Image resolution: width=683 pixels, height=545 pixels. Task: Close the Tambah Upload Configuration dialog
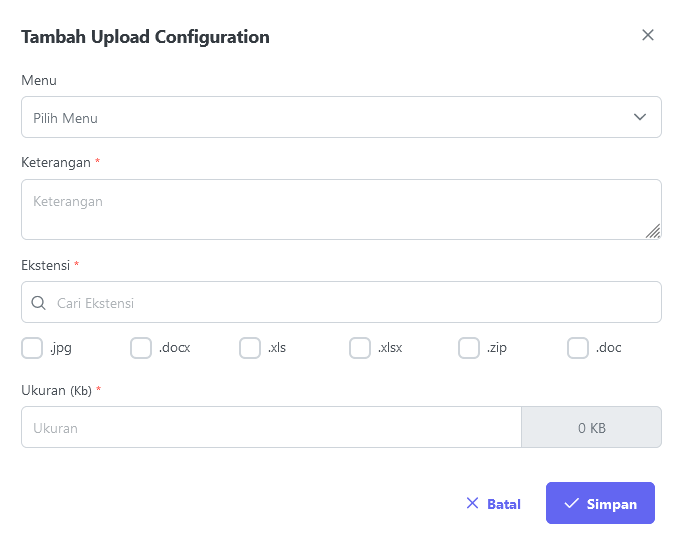[648, 35]
